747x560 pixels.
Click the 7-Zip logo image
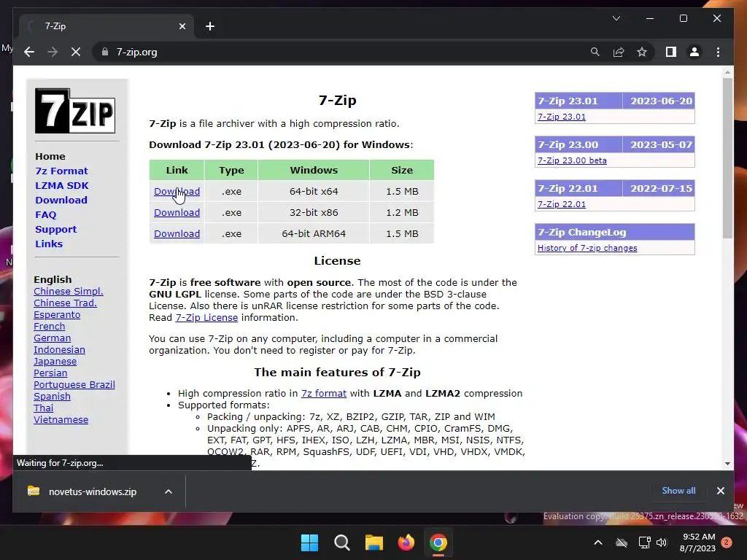pos(75,111)
